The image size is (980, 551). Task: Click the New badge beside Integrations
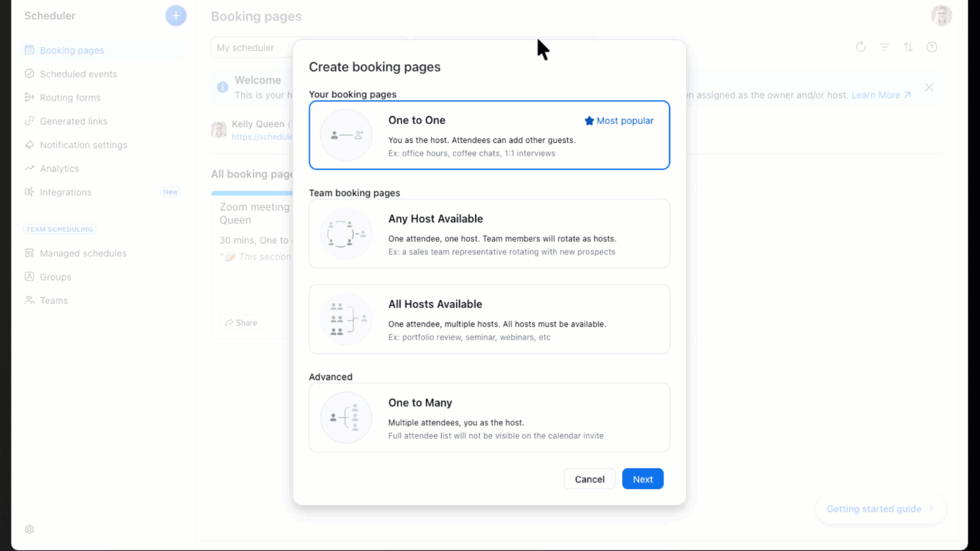click(170, 192)
